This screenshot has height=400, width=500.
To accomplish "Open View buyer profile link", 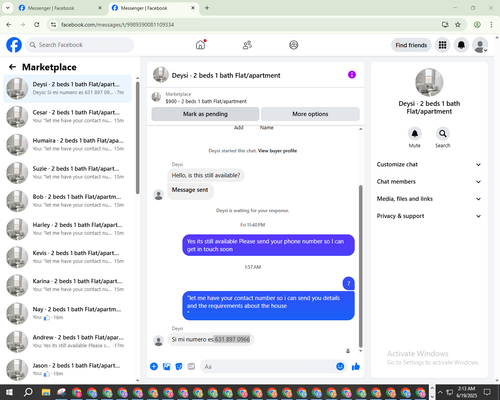I will 277,151.
